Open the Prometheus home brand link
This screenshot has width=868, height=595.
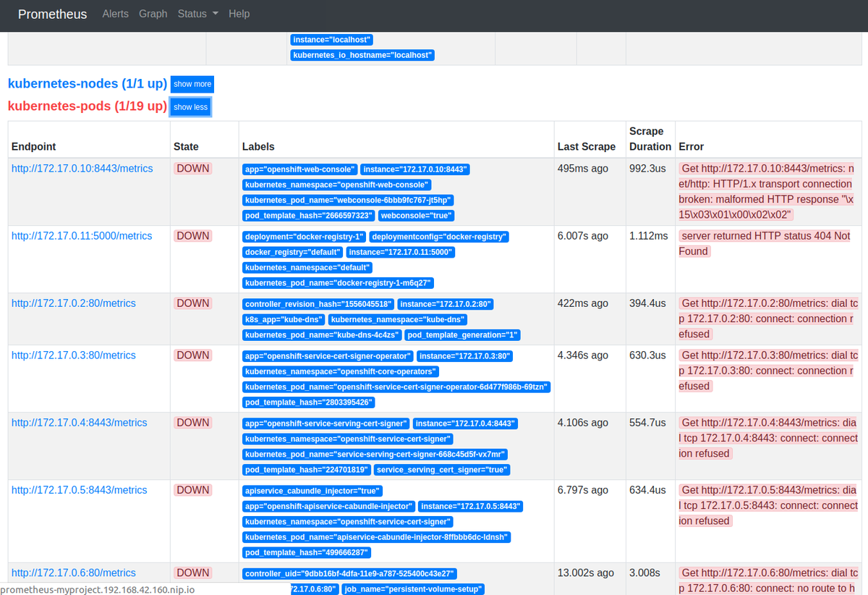coord(52,14)
